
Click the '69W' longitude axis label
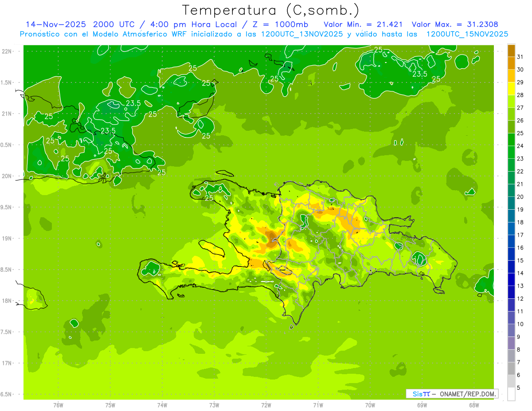coord(422,405)
